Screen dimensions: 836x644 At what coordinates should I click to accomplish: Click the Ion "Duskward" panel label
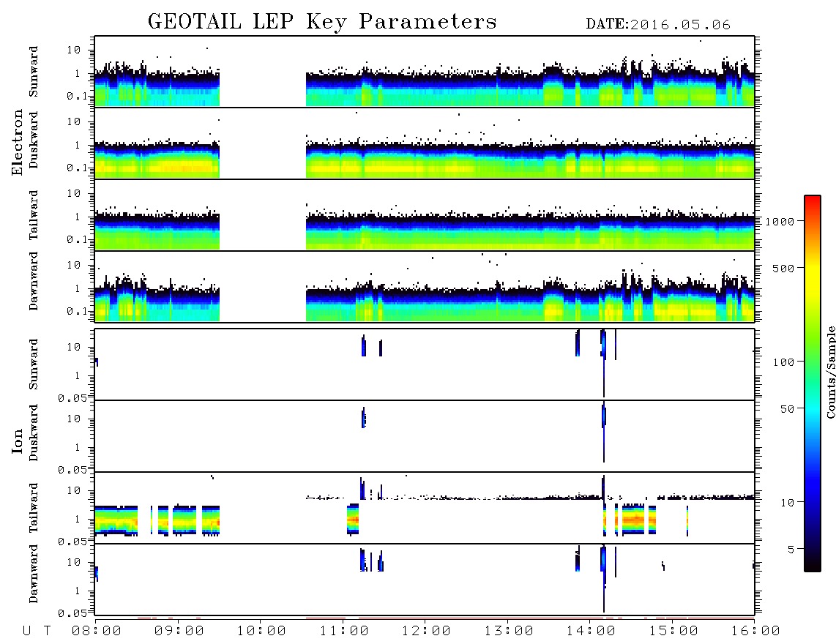[34, 433]
